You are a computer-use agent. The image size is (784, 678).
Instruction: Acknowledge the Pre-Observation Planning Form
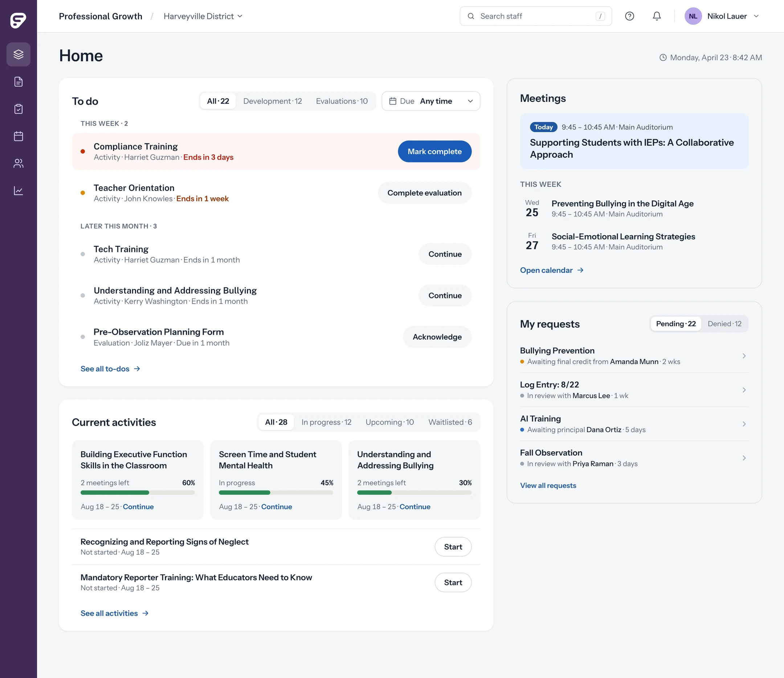(x=437, y=337)
